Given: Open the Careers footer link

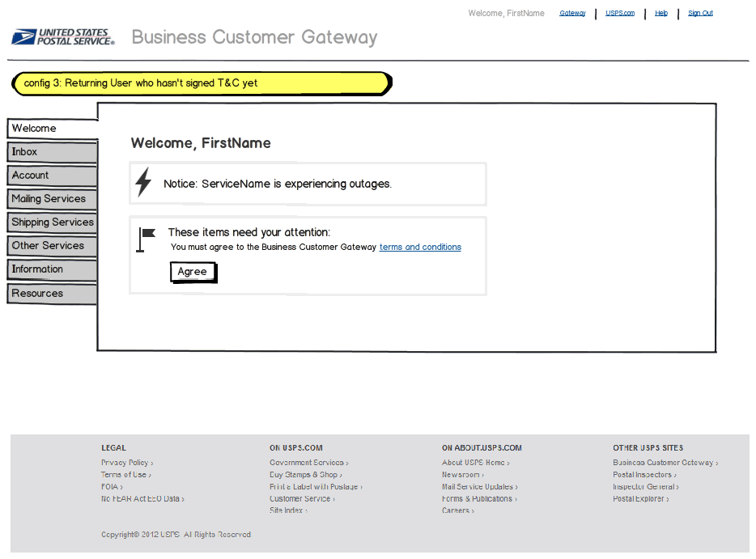Looking at the screenshot, I should (x=458, y=510).
